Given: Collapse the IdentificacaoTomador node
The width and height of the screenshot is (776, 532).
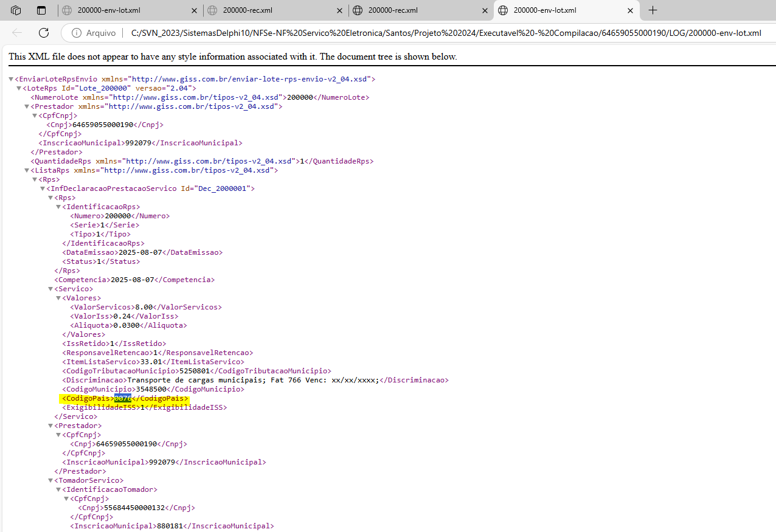Looking at the screenshot, I should [x=58, y=489].
